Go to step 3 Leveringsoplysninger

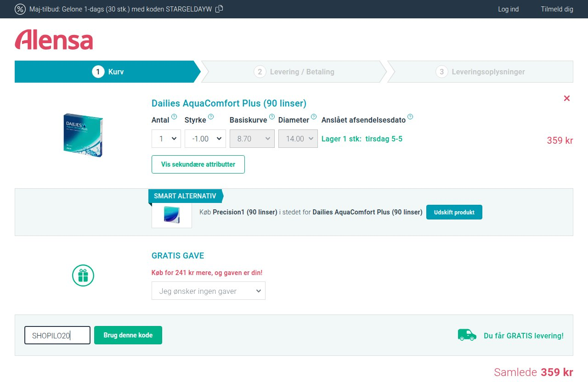click(x=480, y=72)
